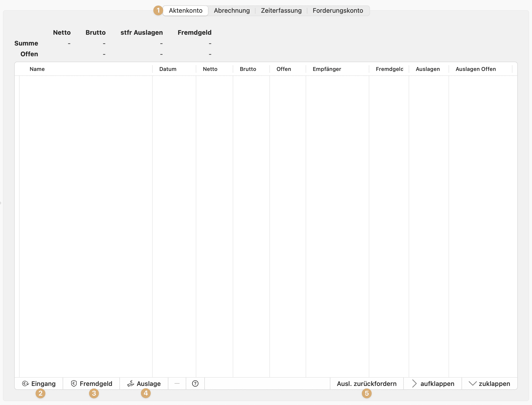Click the Empfänger column header
532x405 pixels.
[x=327, y=69]
